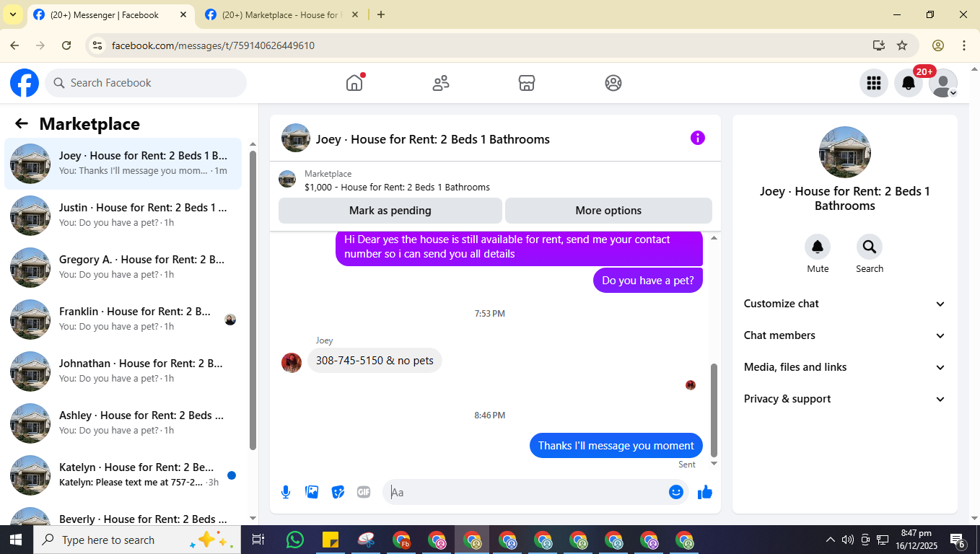Image resolution: width=980 pixels, height=554 pixels.
Task: Open the notifications bell with 20+ badge
Action: click(909, 83)
